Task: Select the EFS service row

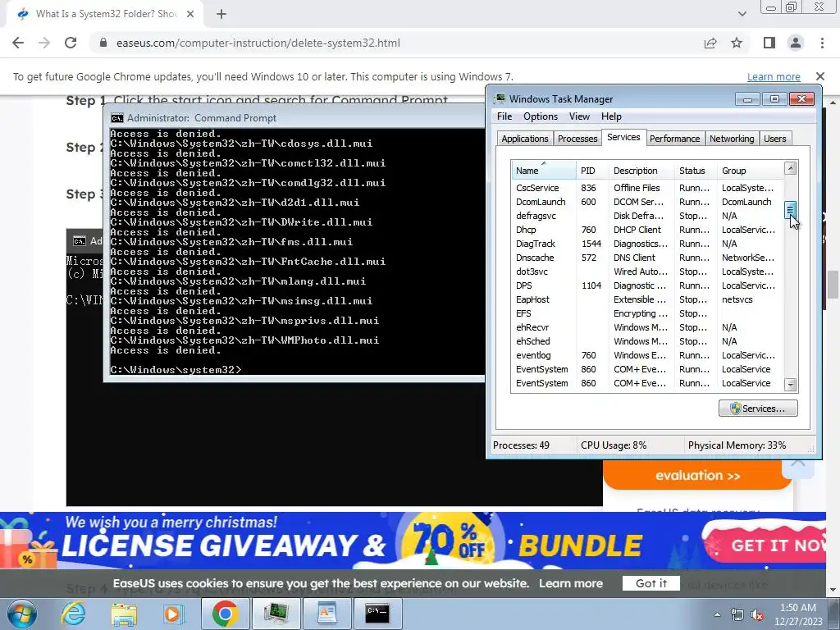Action: point(647,313)
